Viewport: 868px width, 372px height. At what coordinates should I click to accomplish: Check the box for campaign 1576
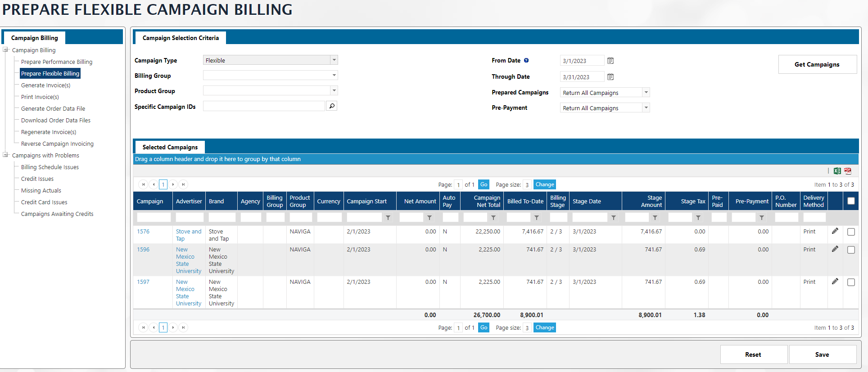click(851, 232)
